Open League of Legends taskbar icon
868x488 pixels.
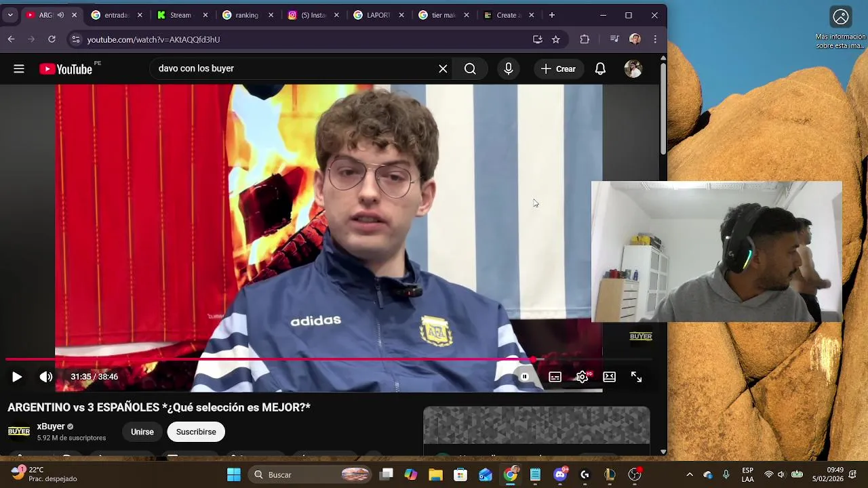pyautogui.click(x=610, y=474)
